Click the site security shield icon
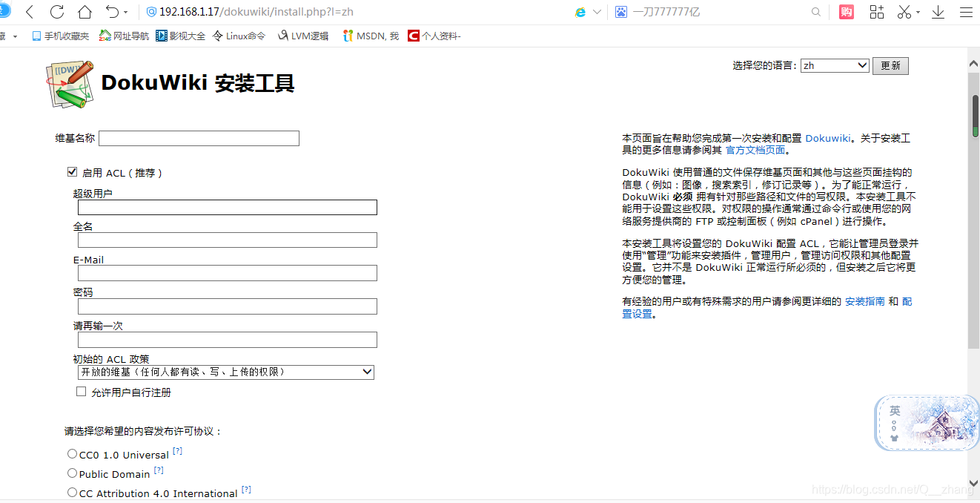The height and width of the screenshot is (503, 980). click(151, 12)
